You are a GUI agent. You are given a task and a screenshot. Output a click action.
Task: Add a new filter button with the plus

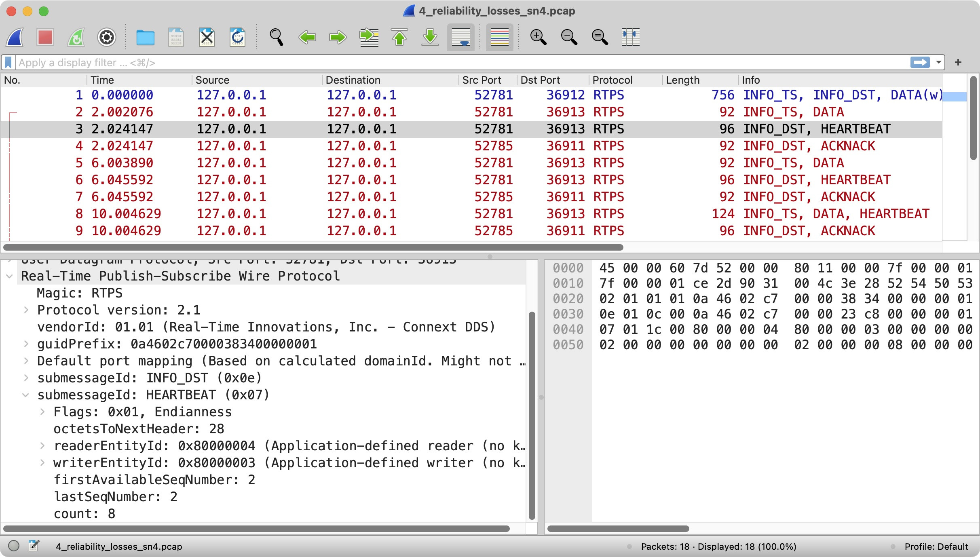click(x=958, y=62)
